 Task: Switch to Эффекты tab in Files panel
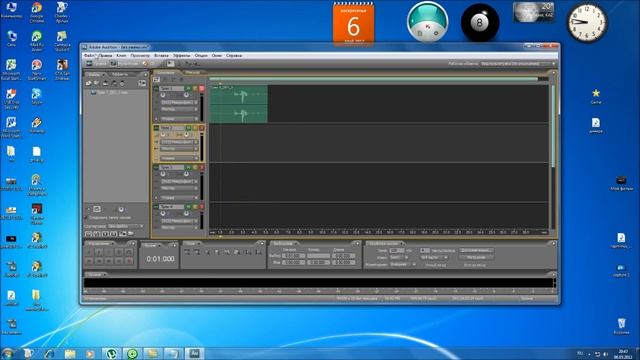point(120,75)
